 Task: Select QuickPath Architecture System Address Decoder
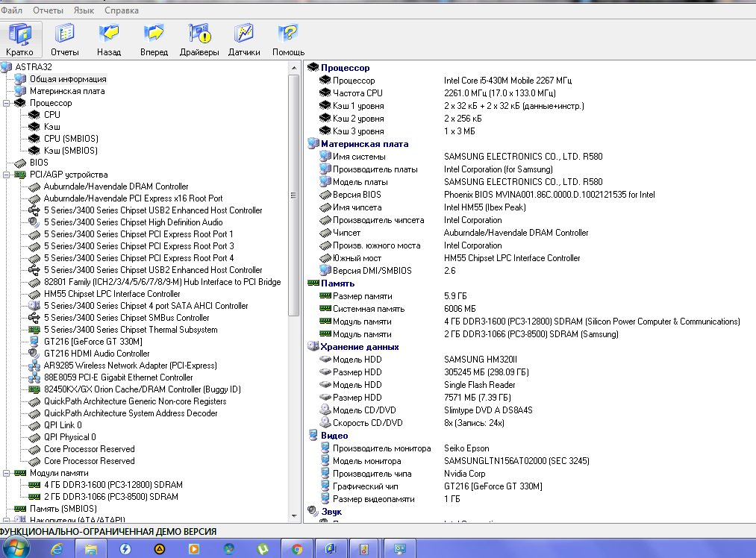click(x=131, y=413)
